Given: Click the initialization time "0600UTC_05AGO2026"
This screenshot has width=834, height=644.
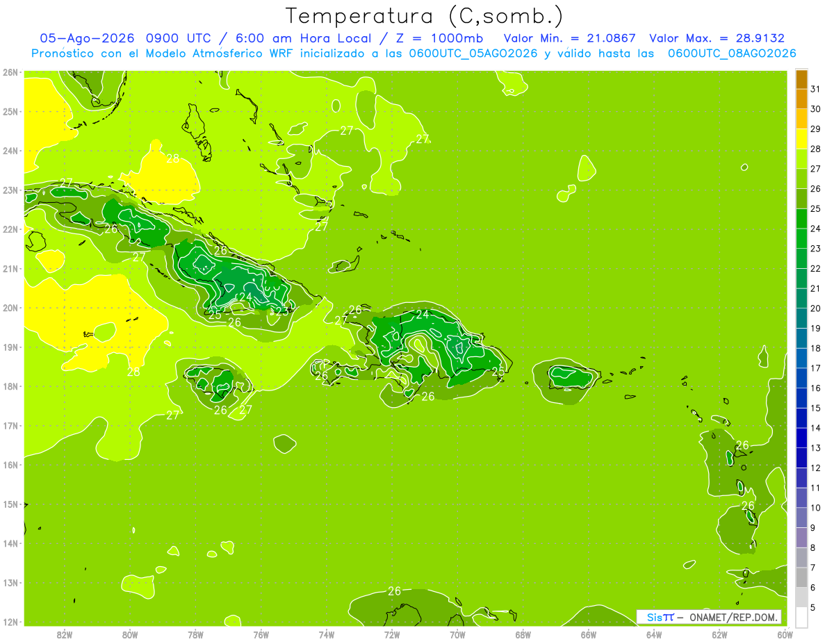Looking at the screenshot, I should click(473, 53).
